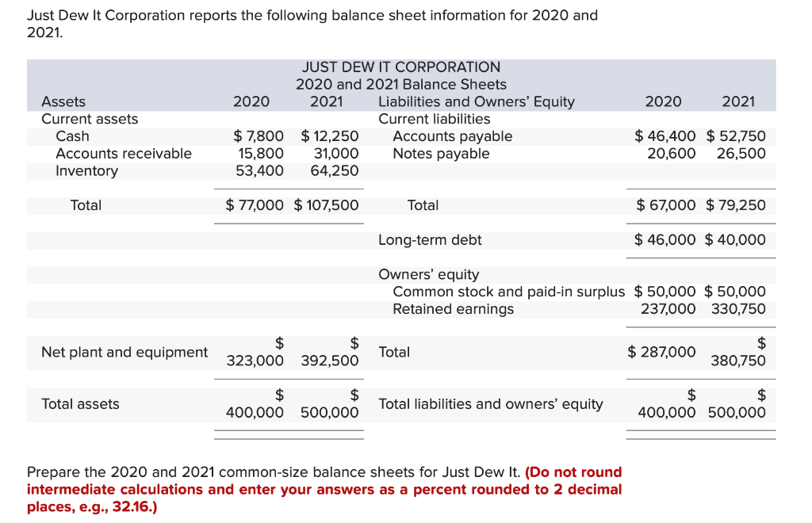Click the Accounts payable label

(453, 136)
